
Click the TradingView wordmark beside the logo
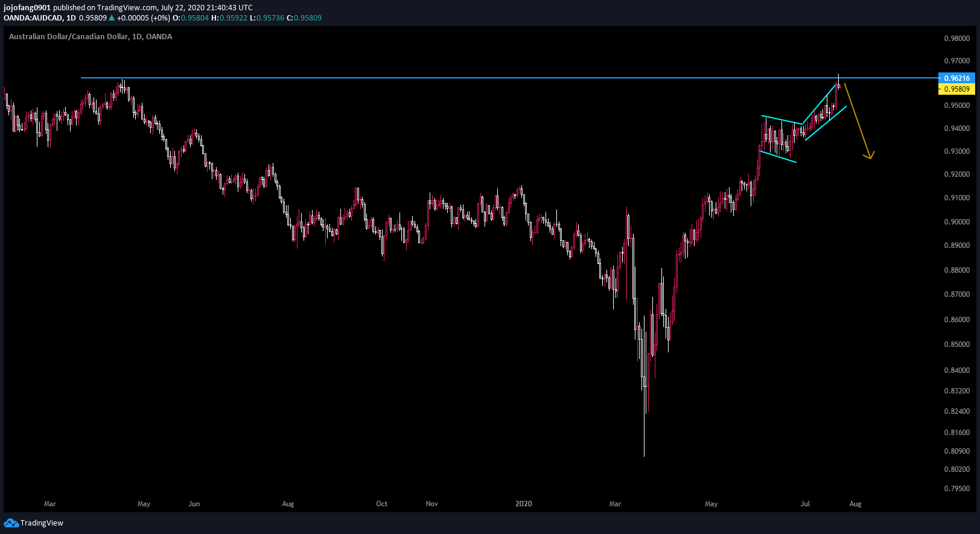[42, 523]
